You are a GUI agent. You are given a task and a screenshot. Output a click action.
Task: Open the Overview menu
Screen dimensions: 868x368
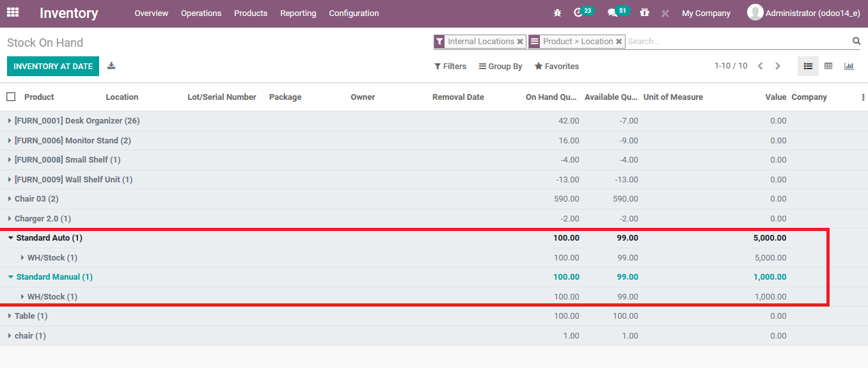(152, 13)
